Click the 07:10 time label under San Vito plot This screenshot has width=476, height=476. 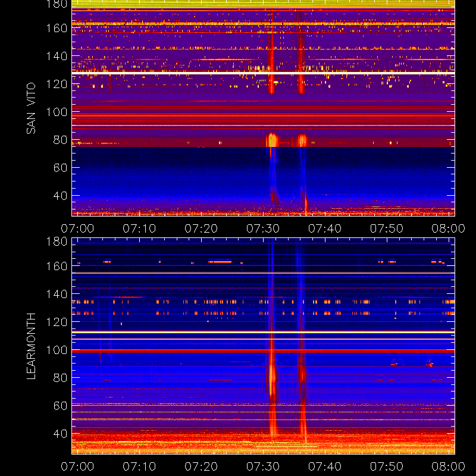coord(139,228)
